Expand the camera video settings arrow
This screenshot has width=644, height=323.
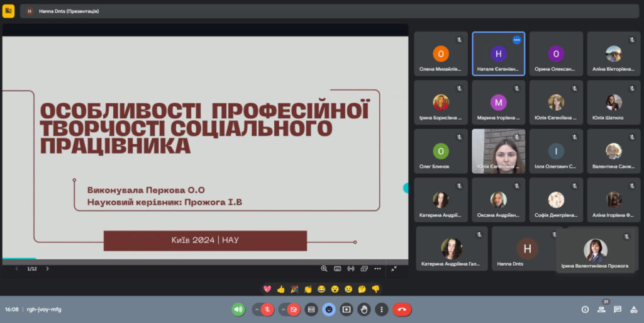(x=282, y=309)
